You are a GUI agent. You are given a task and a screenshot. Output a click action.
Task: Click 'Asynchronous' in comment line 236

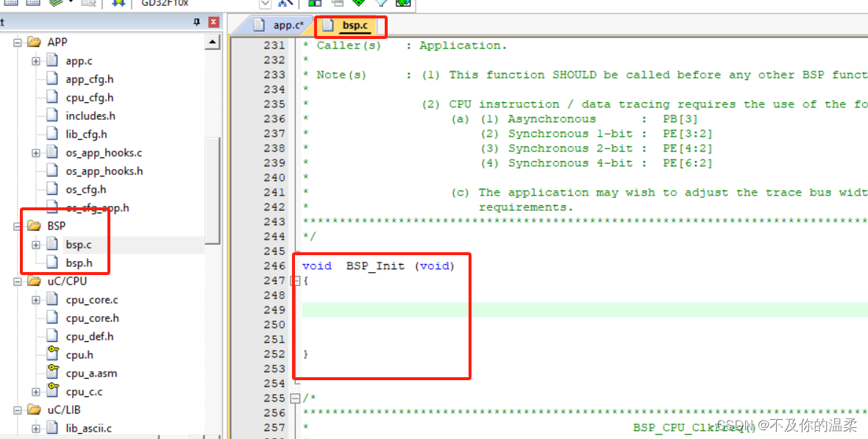552,118
